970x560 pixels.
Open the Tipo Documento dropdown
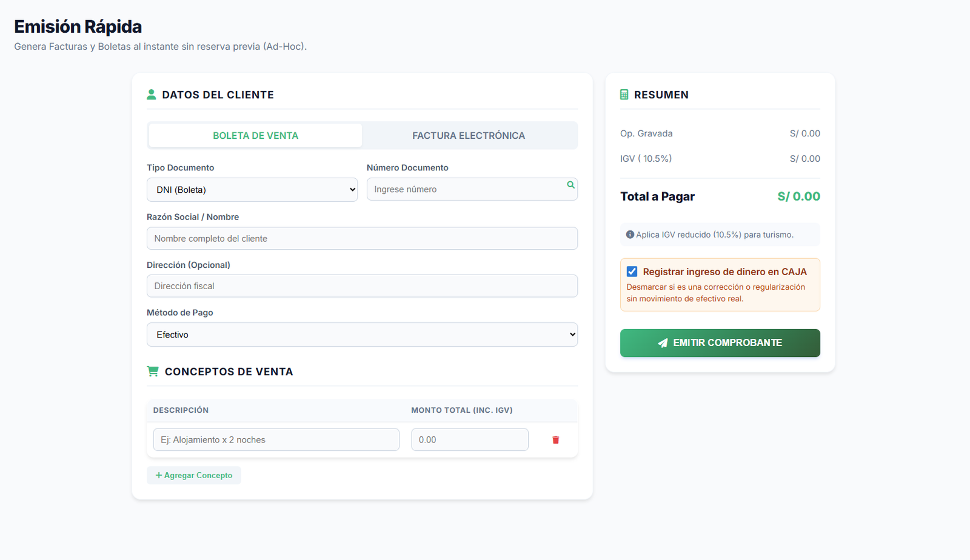point(252,190)
